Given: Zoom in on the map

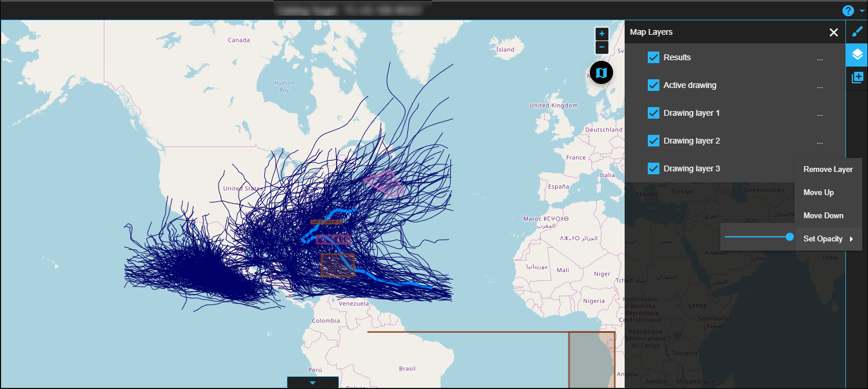Looking at the screenshot, I should click(x=601, y=34).
